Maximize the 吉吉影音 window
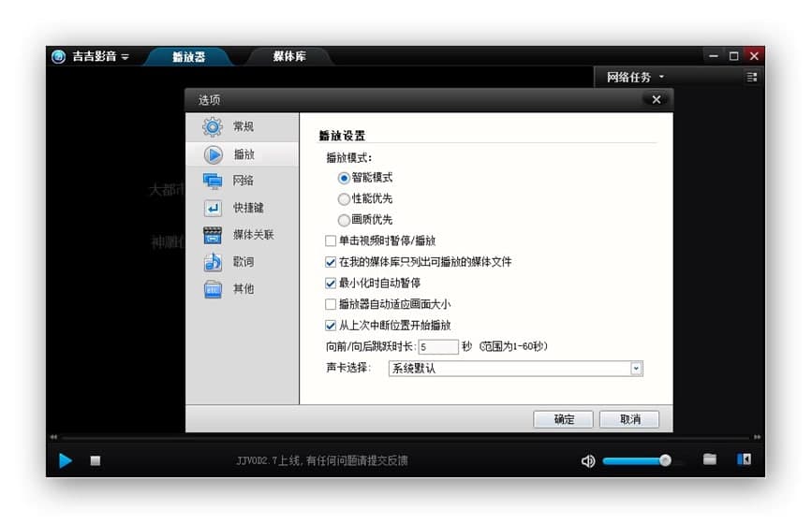The height and width of the screenshot is (524, 812). [734, 56]
